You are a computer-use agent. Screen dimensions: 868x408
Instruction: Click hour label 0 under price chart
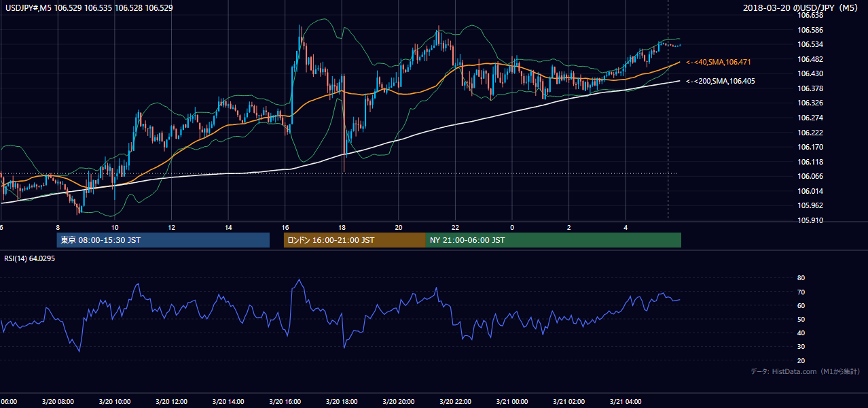click(x=512, y=227)
